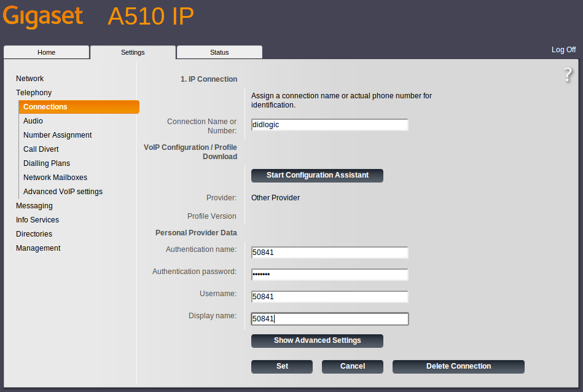Navigate to Dialling Plans
The image size is (583, 392).
47,163
